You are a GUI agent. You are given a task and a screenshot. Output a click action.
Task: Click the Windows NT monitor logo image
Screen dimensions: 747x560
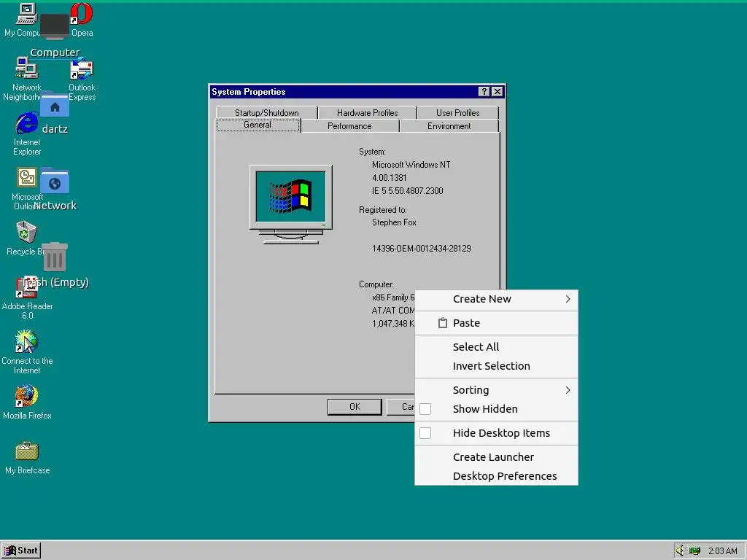(x=290, y=205)
